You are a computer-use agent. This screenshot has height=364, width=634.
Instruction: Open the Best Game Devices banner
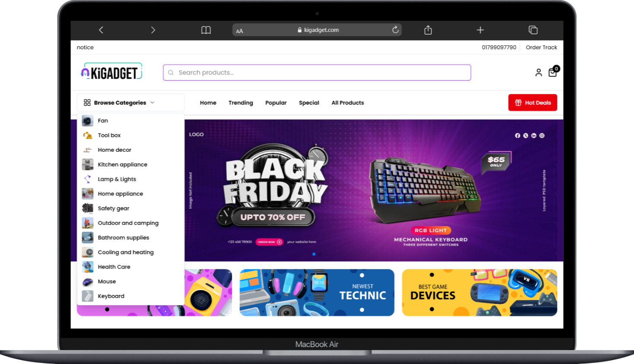(480, 293)
